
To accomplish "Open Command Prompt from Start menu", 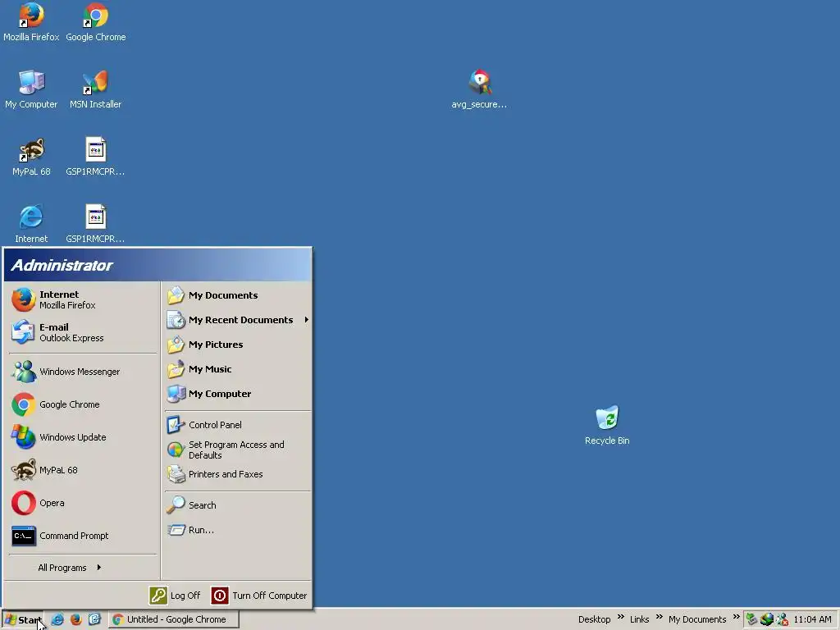I will click(x=83, y=536).
